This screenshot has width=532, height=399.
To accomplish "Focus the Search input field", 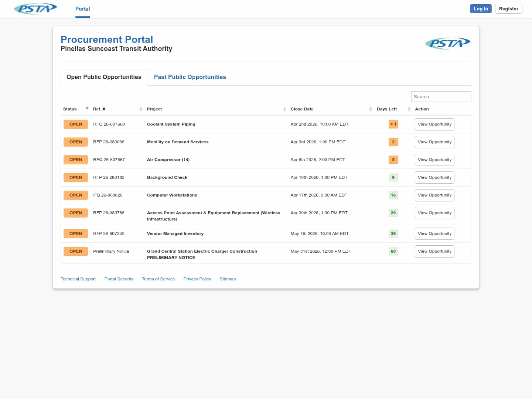I will click(441, 96).
